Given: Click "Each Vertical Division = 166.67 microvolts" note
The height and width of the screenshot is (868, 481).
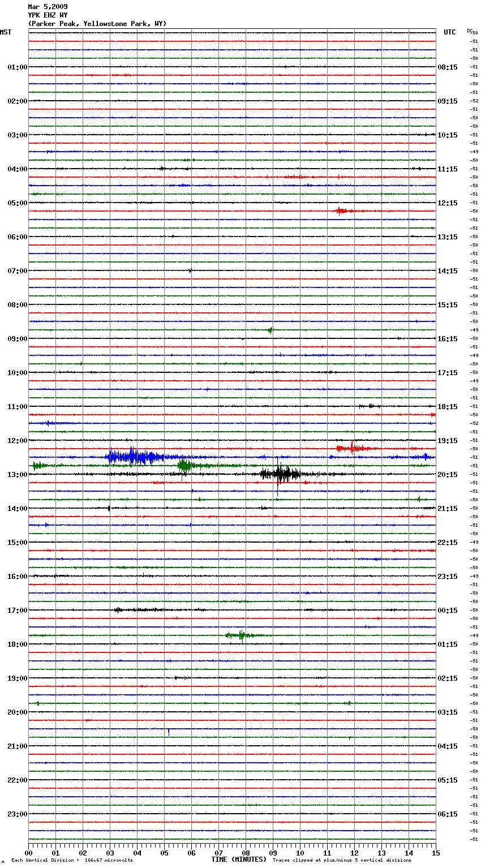Looking at the screenshot, I should tap(72, 860).
